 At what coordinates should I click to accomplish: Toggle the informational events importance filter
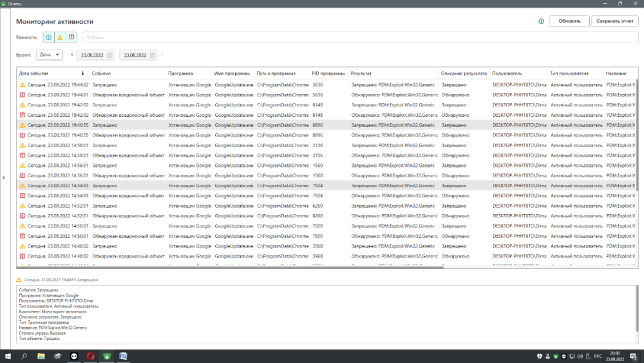tap(49, 37)
